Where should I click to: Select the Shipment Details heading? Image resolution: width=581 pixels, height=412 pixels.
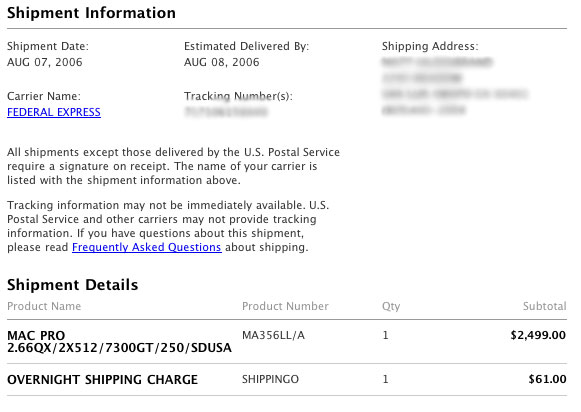(73, 285)
